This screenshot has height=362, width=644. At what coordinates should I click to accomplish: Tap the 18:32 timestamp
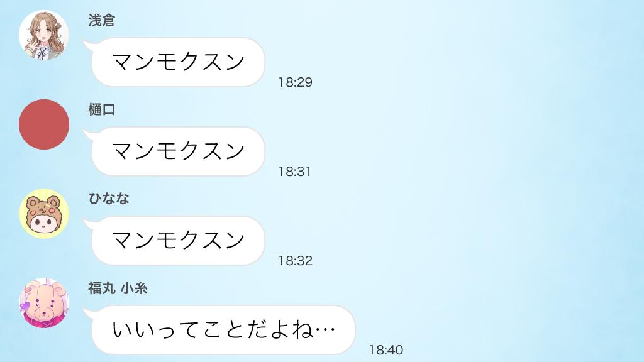click(296, 261)
